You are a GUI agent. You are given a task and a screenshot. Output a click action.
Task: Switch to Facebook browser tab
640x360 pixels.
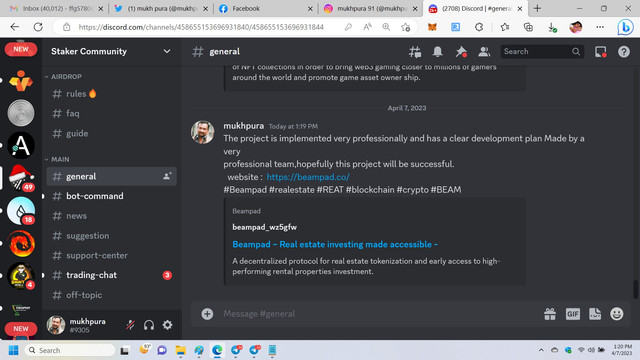coord(265,9)
